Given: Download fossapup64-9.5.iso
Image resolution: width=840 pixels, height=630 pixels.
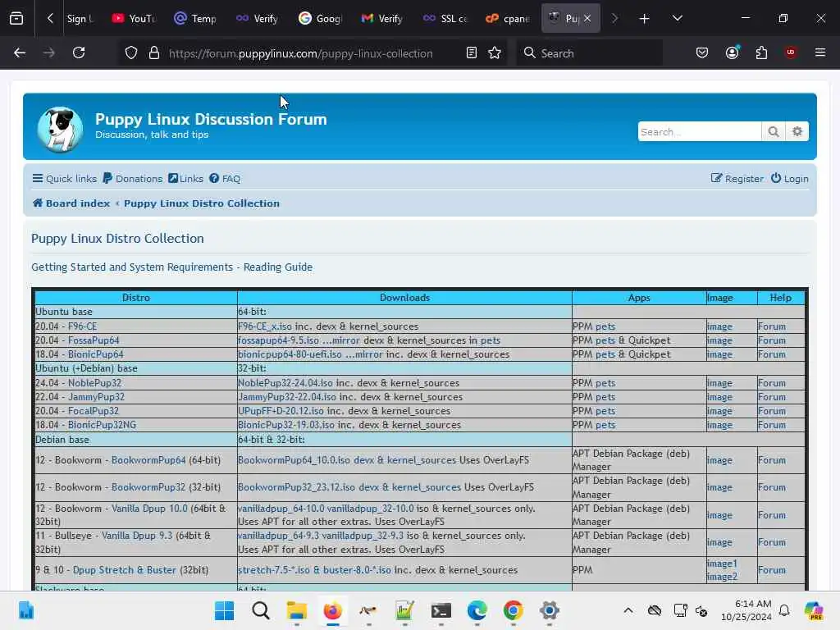Looking at the screenshot, I should (278, 340).
